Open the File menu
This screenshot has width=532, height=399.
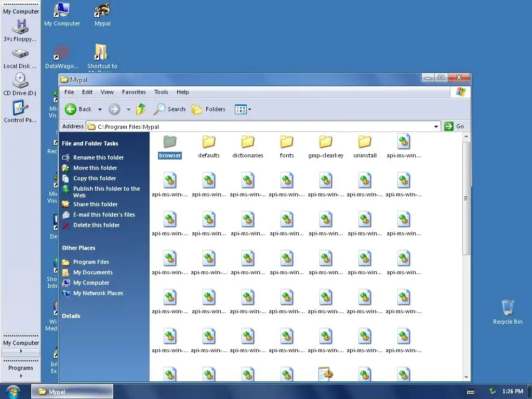pyautogui.click(x=69, y=92)
